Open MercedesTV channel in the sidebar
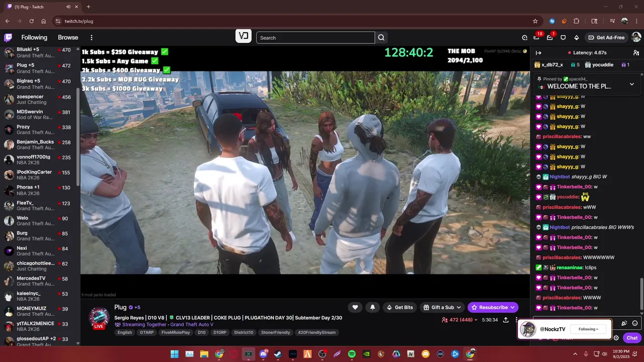644x362 pixels. [39, 281]
